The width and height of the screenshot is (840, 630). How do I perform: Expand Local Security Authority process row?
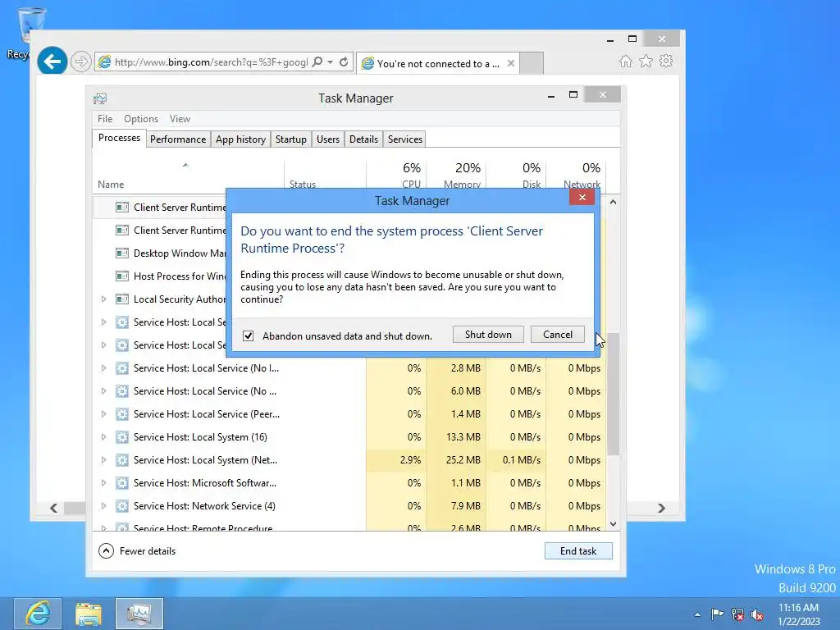pyautogui.click(x=104, y=299)
